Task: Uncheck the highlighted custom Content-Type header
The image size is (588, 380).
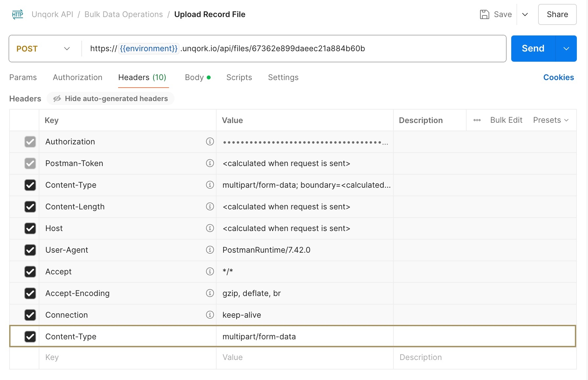Action: click(30, 337)
